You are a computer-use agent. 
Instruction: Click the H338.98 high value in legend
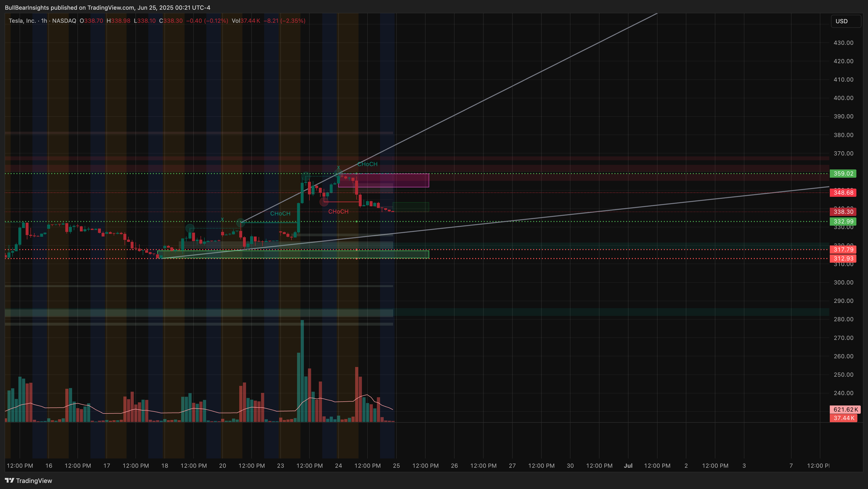point(118,21)
